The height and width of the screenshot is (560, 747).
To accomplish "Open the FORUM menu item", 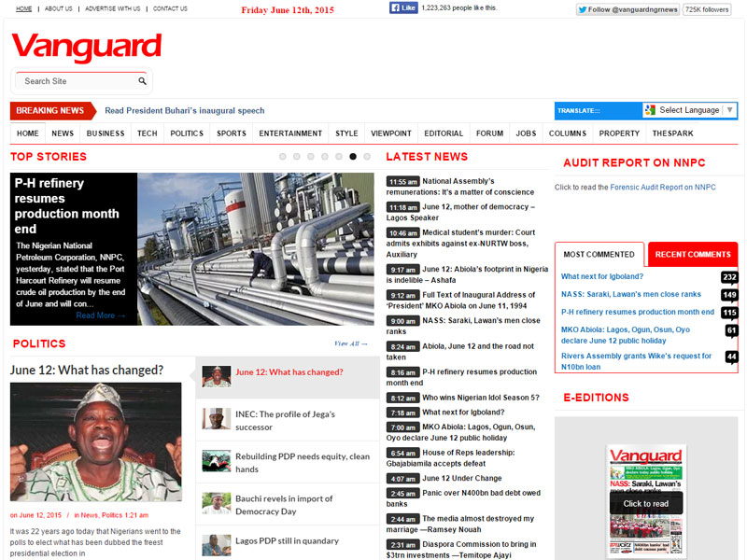I will point(489,133).
